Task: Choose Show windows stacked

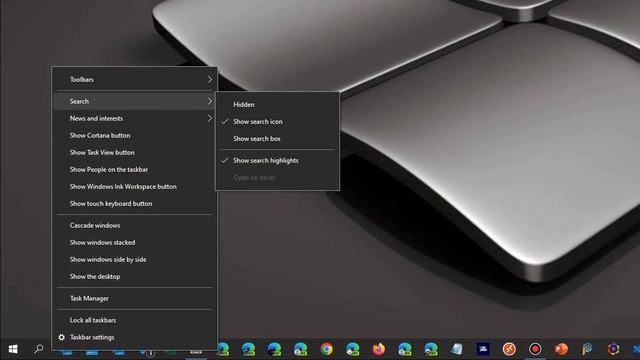Action: [x=135, y=243]
